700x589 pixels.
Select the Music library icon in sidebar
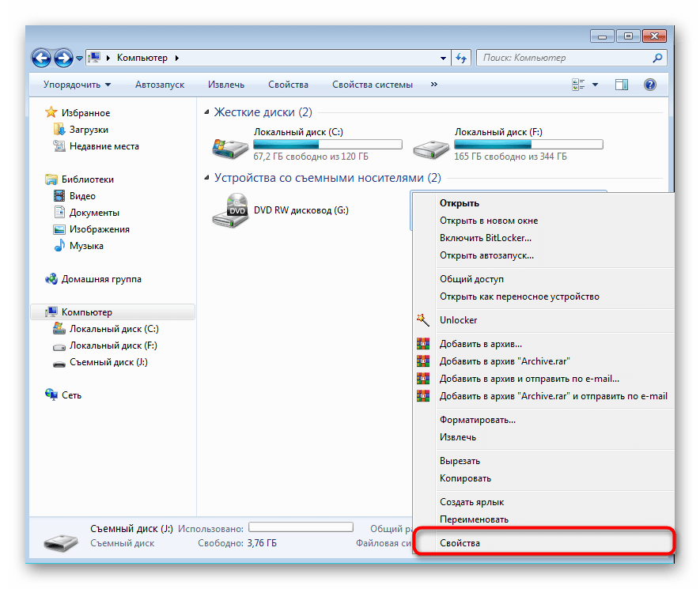coord(59,246)
